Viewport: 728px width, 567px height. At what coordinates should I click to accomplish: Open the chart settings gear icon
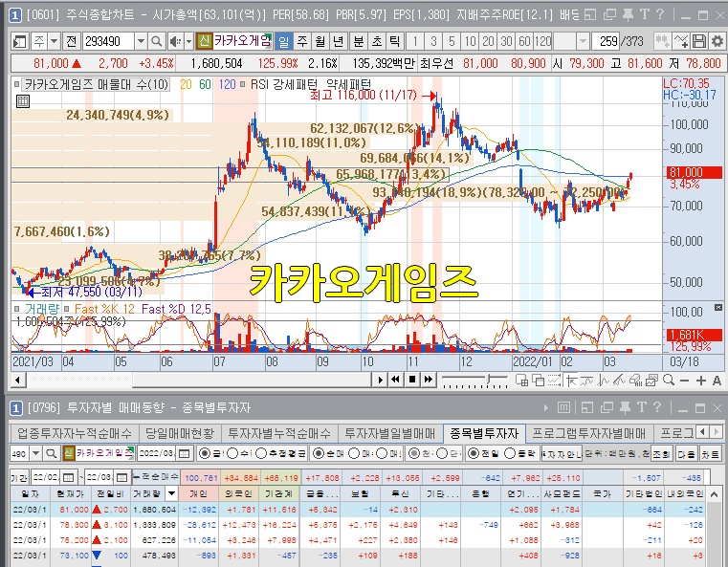(x=717, y=42)
